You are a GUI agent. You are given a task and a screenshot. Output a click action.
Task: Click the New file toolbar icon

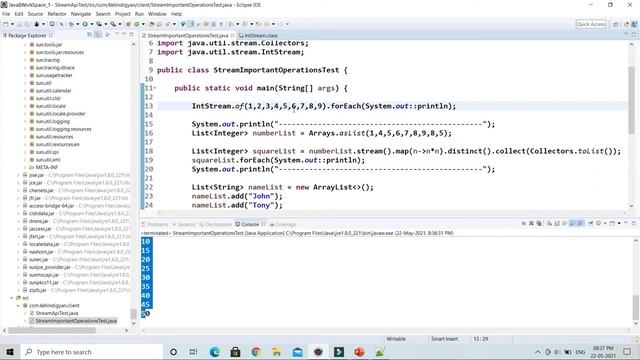6,24
